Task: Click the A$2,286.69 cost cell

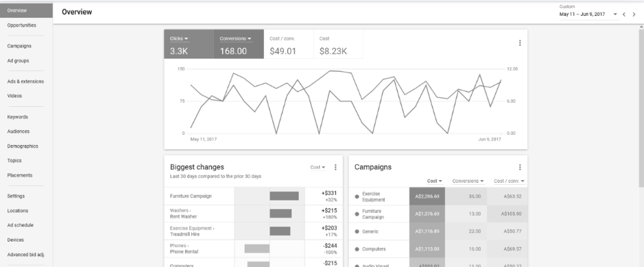Action: pos(427,196)
